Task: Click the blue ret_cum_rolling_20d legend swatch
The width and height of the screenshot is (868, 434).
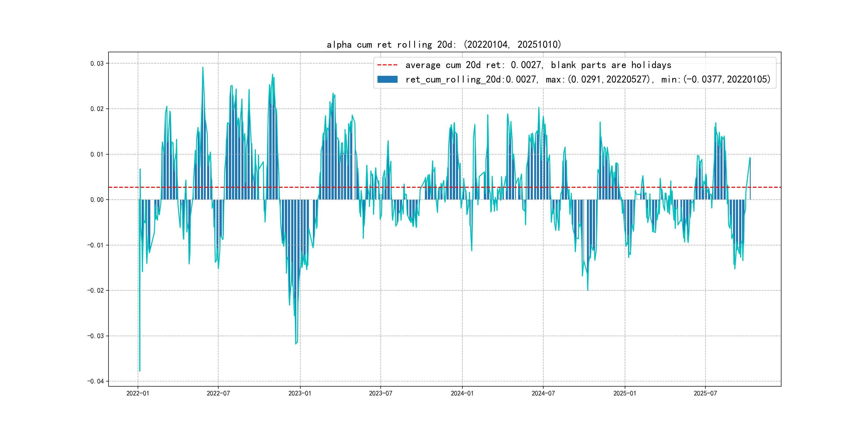Action: 387,80
